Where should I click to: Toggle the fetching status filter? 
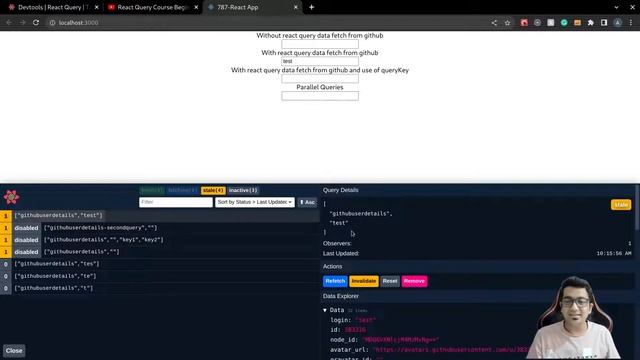coord(182,190)
